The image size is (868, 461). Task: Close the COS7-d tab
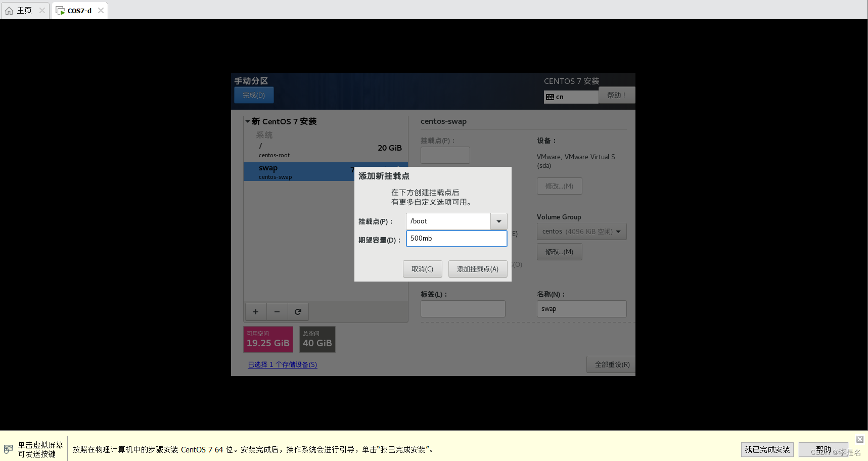point(101,11)
